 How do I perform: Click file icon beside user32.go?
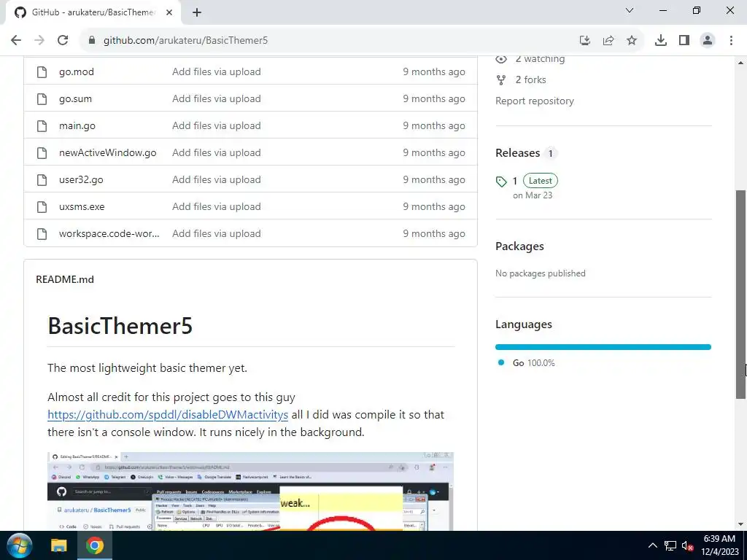tap(42, 180)
